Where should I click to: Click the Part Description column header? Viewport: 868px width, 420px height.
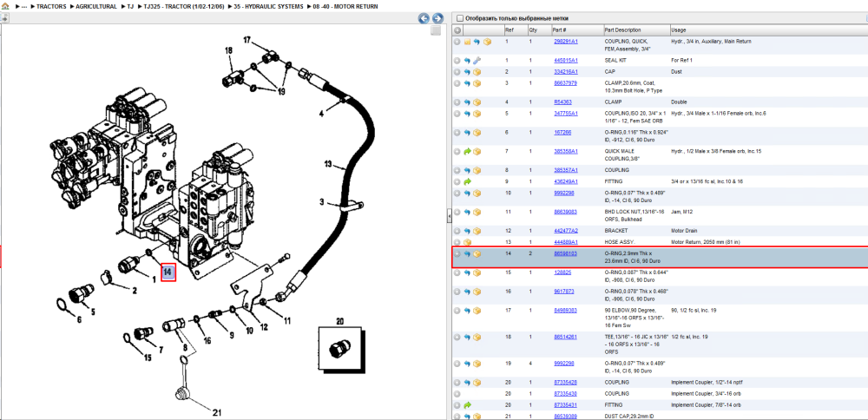[635, 30]
